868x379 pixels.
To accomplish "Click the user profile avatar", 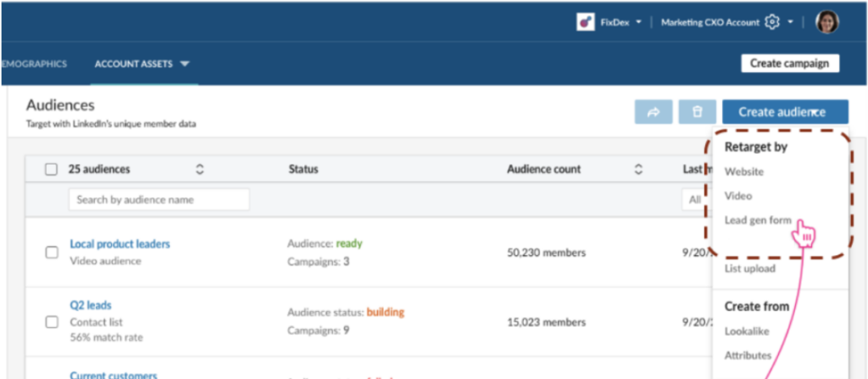I will [x=826, y=23].
